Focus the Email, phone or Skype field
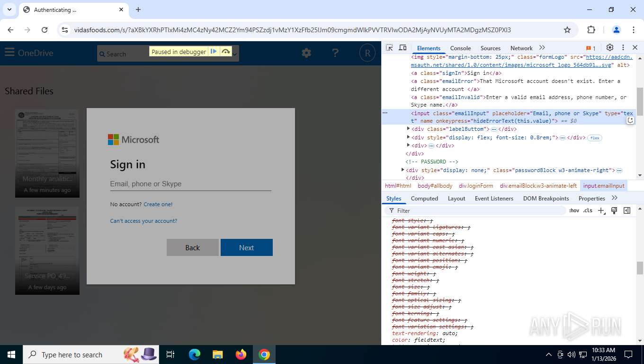The height and width of the screenshot is (364, 644). 190,184
